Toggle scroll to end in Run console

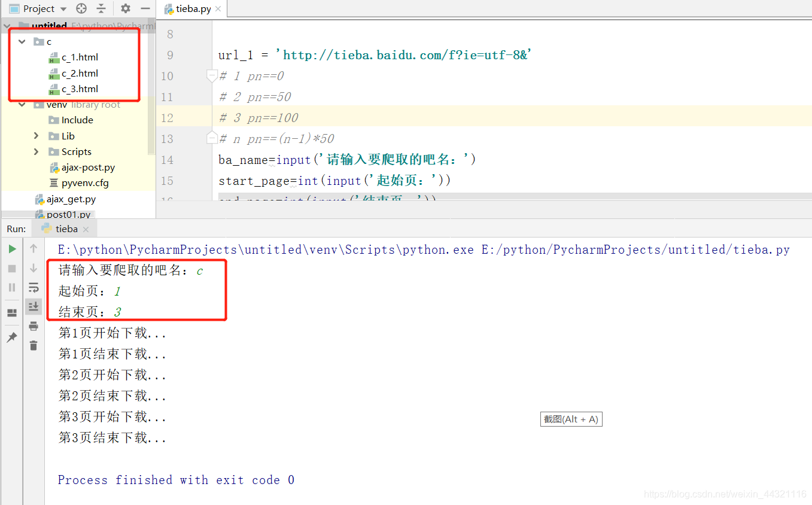[x=34, y=306]
